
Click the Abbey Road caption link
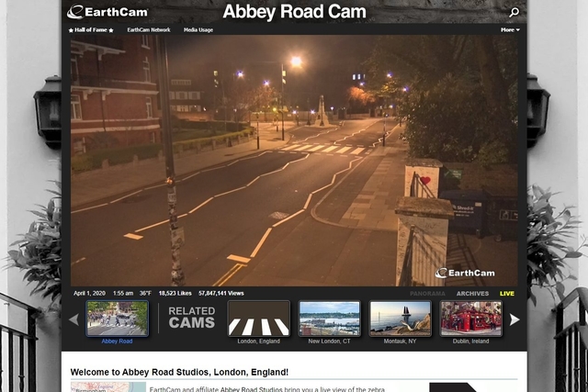117,341
